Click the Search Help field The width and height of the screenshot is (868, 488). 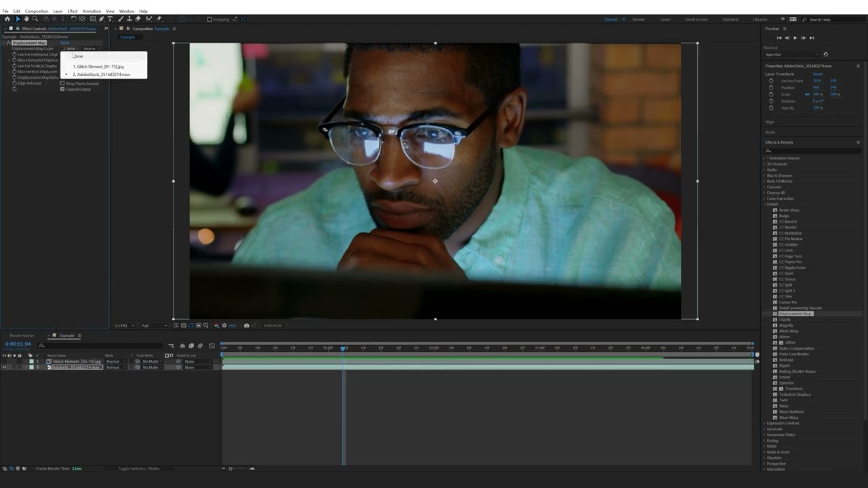[x=834, y=19]
